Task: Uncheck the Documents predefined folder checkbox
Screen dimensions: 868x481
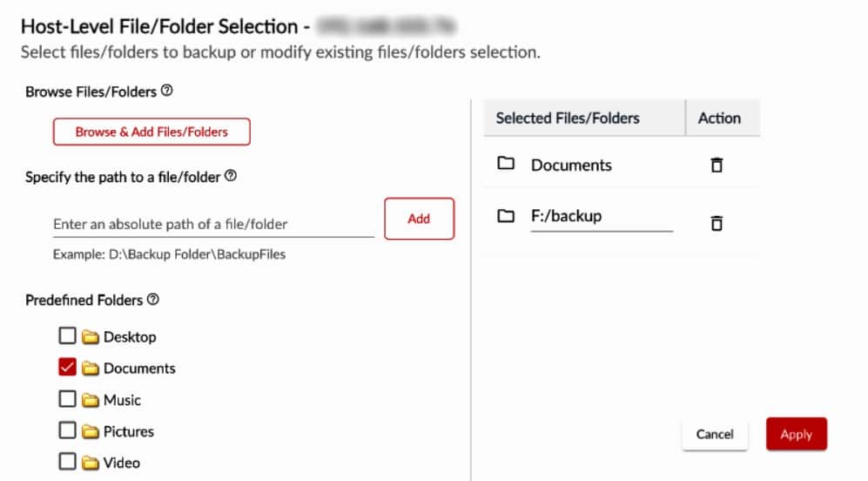Action: tap(67, 367)
